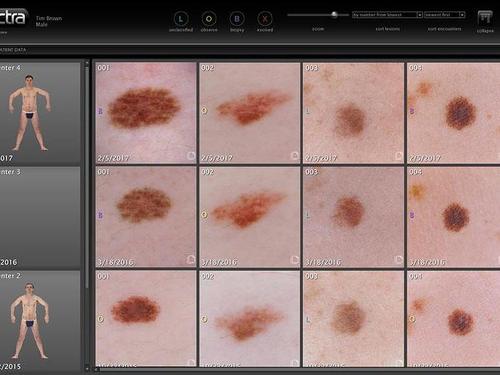Image resolution: width=500 pixels, height=375 pixels.
Task: Open the PATIENT DATA tab
Action: point(13,50)
